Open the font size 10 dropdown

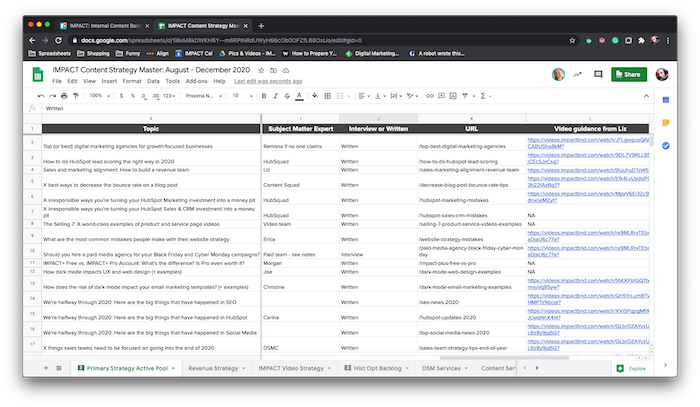coord(242,96)
